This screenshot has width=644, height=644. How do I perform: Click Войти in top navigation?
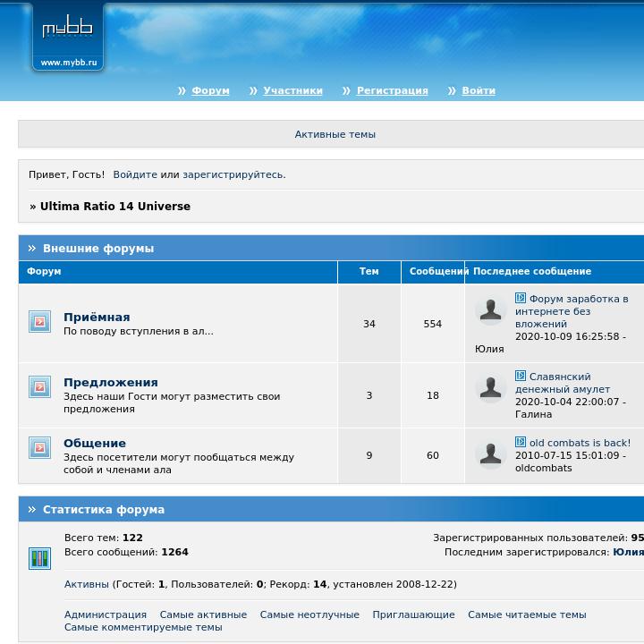(x=479, y=90)
